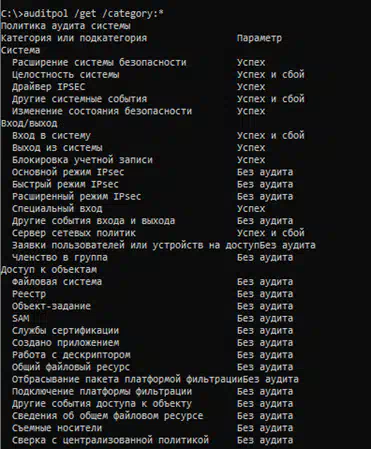Select the 'Драйвер IPSEC' entry
This screenshot has width=371, height=449.
[x=49, y=87]
